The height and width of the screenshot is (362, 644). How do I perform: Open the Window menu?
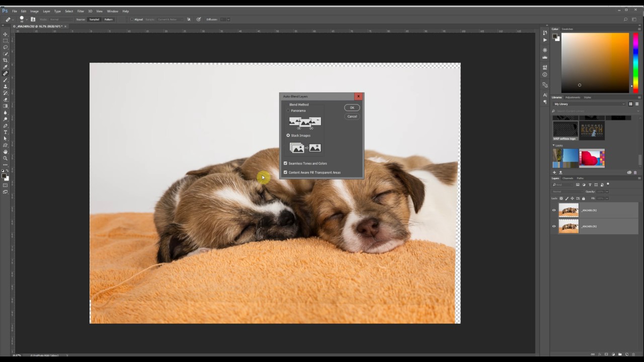[x=112, y=11]
